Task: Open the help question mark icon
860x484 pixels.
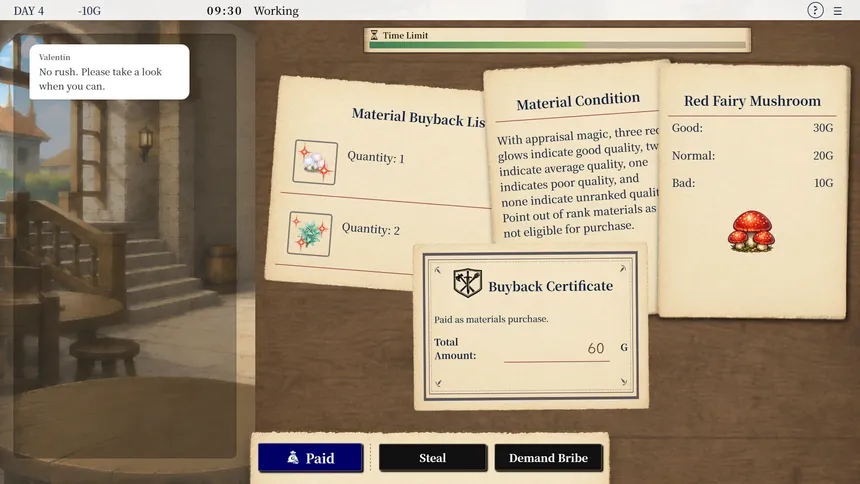Action: coord(815,10)
